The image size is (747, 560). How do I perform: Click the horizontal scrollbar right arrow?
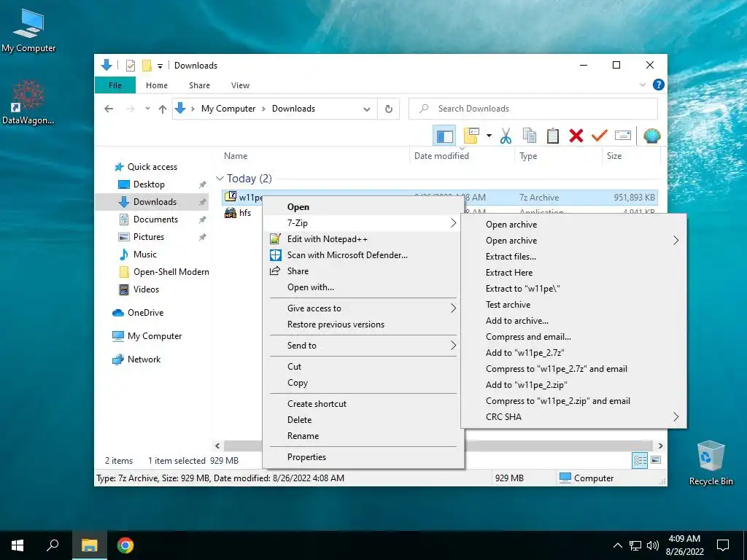coord(660,446)
